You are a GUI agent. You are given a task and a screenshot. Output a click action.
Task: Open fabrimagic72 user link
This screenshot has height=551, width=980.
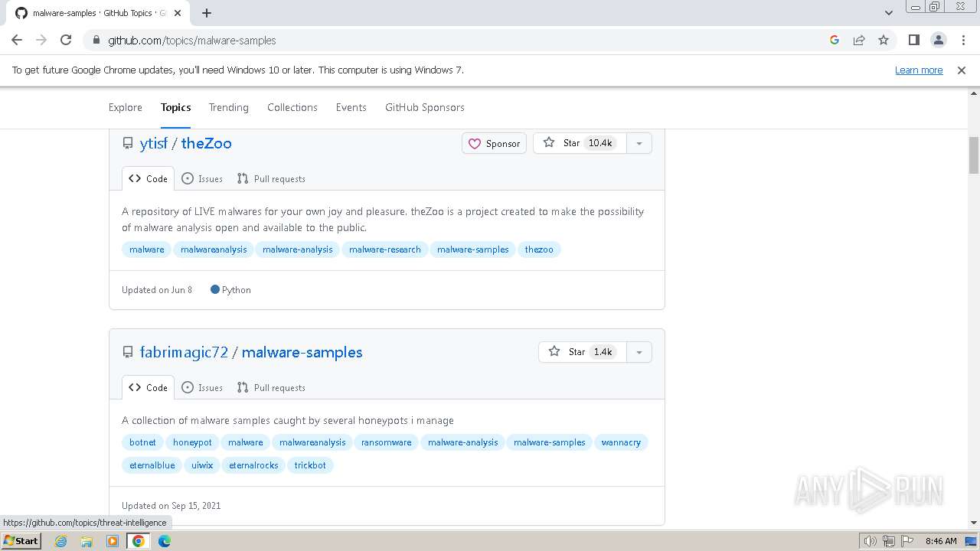click(x=184, y=352)
